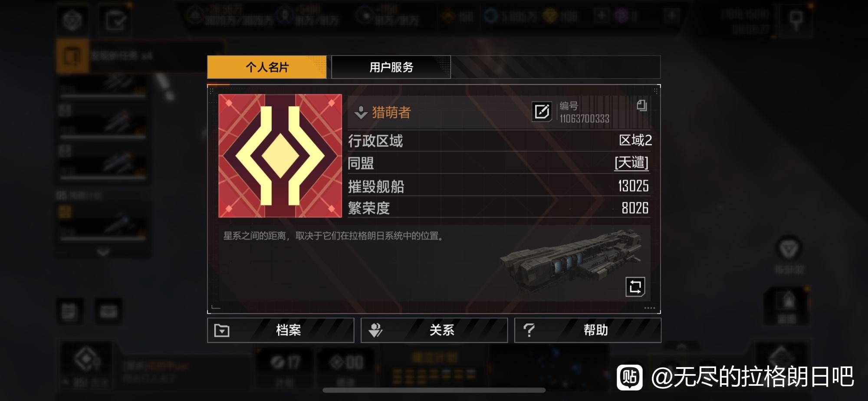The height and width of the screenshot is (401, 868).
Task: Open the task checklist icon at top
Action: pyautogui.click(x=116, y=20)
